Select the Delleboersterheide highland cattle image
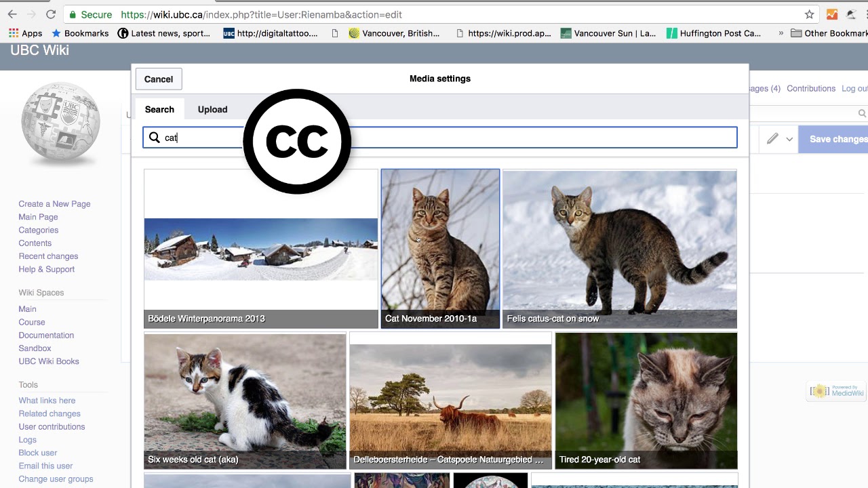 pos(450,401)
